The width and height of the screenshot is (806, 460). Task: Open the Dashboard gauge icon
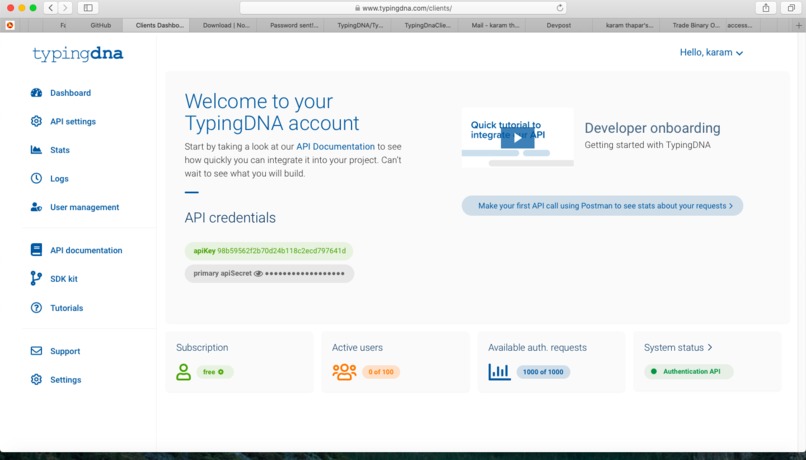pyautogui.click(x=36, y=93)
